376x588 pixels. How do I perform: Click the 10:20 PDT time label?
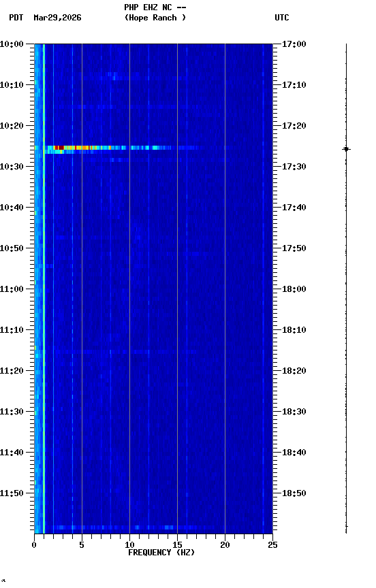(x=12, y=126)
